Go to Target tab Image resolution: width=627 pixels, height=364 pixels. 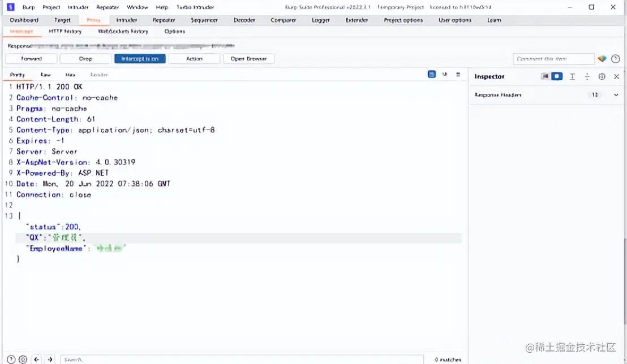point(62,20)
